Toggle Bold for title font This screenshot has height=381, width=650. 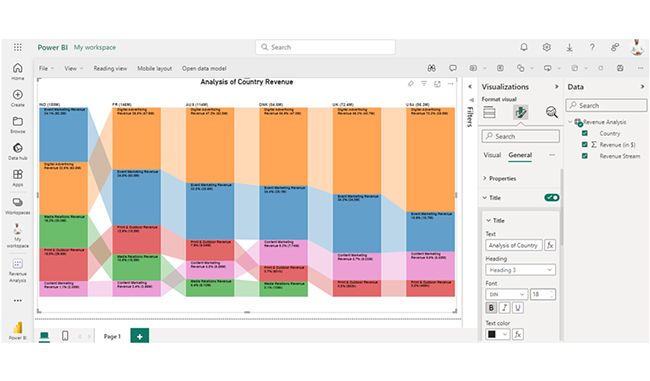(x=491, y=308)
